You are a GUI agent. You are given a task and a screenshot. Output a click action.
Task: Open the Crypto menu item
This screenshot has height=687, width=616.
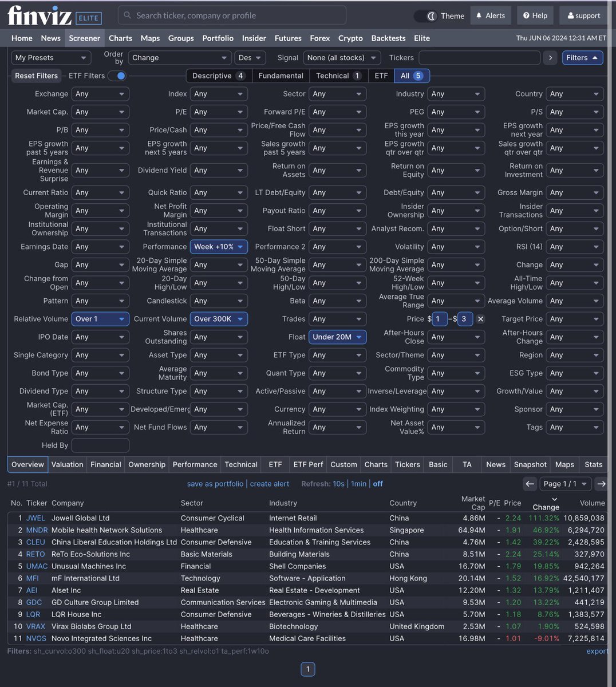point(350,38)
